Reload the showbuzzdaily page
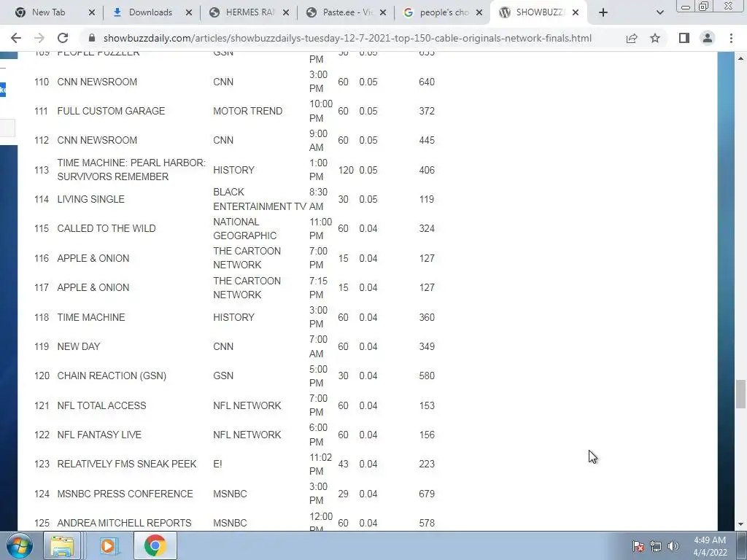 (63, 38)
